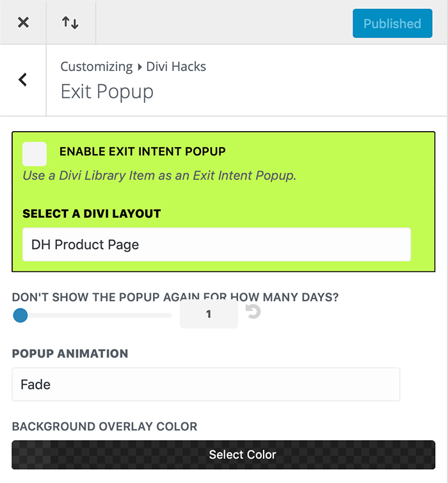Viewport: 448px width, 483px height.
Task: Enable the Exit Intent Popup checkbox
Action: [35, 154]
